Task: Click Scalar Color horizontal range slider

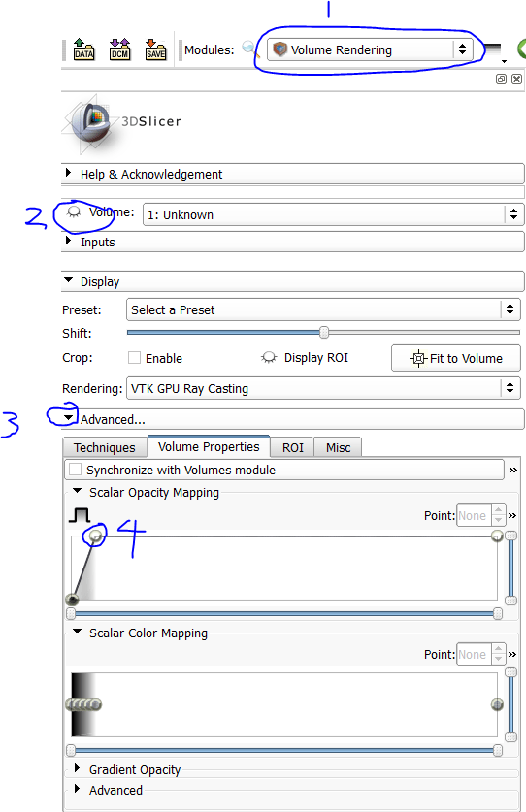Action: 284,750
